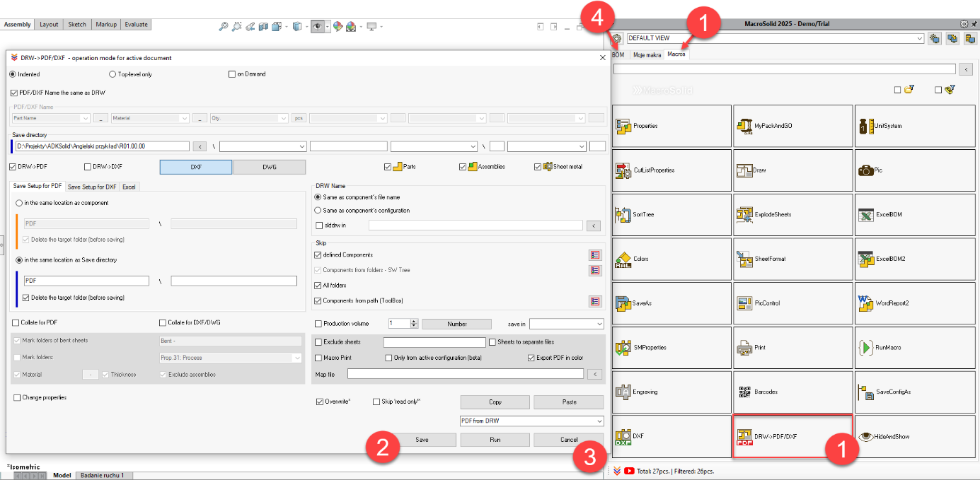This screenshot has height=480, width=980.
Task: Enable the on Demand checkbox
Action: (232, 74)
